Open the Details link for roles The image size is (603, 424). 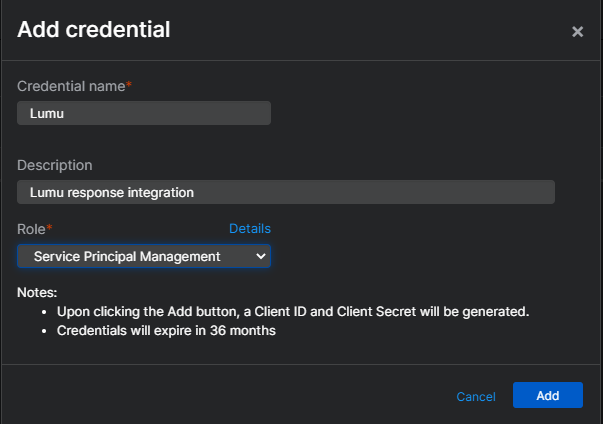click(x=249, y=228)
